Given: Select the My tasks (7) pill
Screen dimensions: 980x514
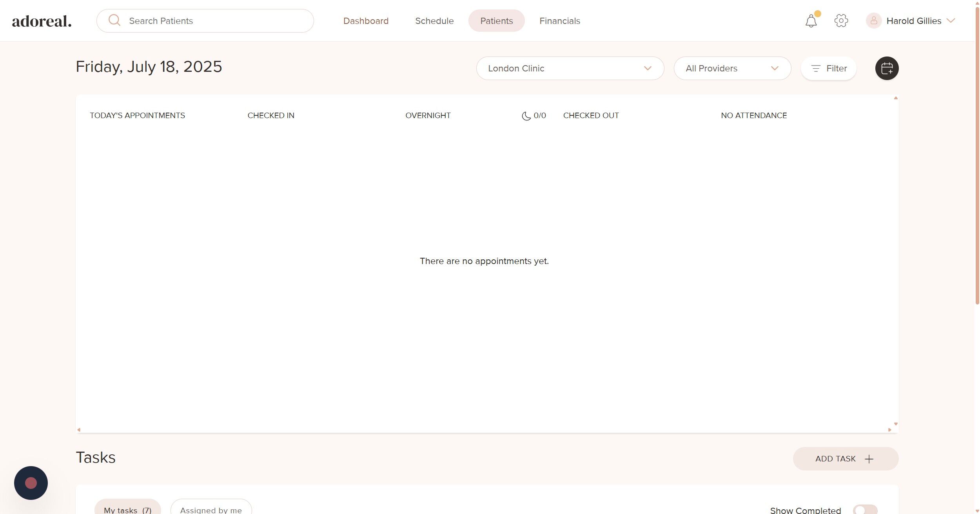Looking at the screenshot, I should click(127, 509).
